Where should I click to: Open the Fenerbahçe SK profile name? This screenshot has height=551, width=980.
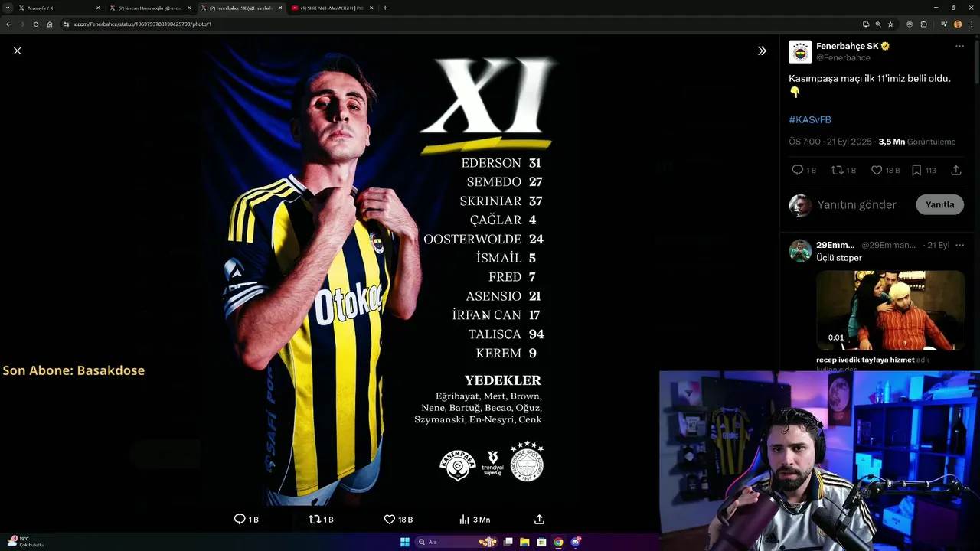848,46
